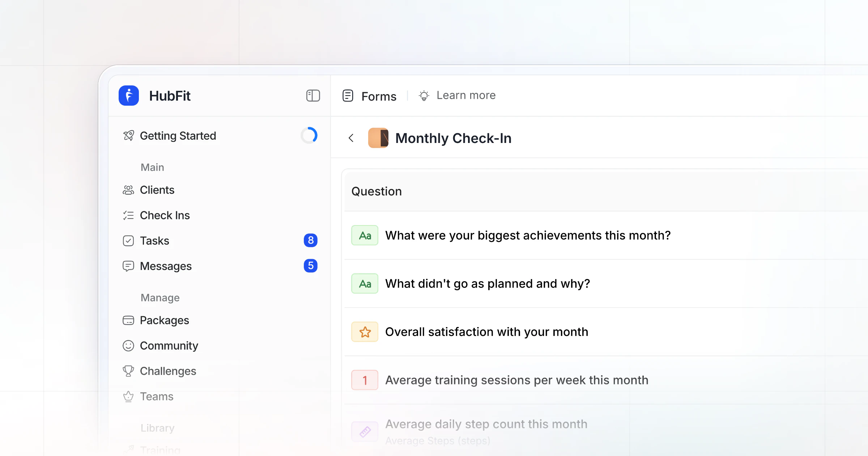Go back using the left chevron
The height and width of the screenshot is (456, 868).
point(351,138)
